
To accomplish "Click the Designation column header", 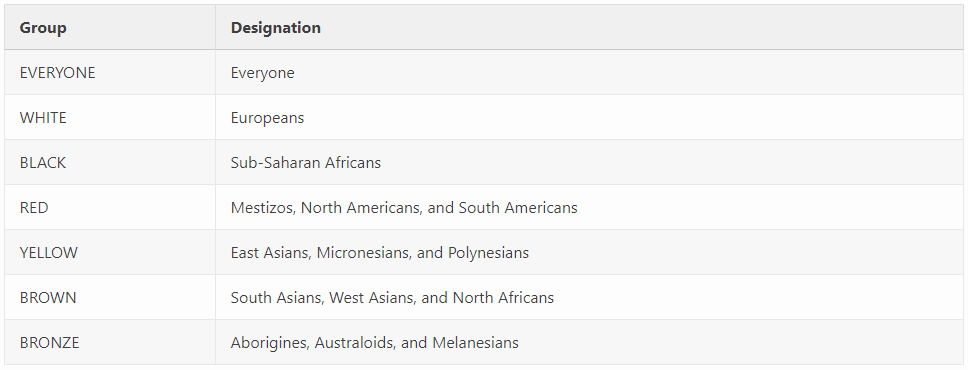I will point(275,28).
